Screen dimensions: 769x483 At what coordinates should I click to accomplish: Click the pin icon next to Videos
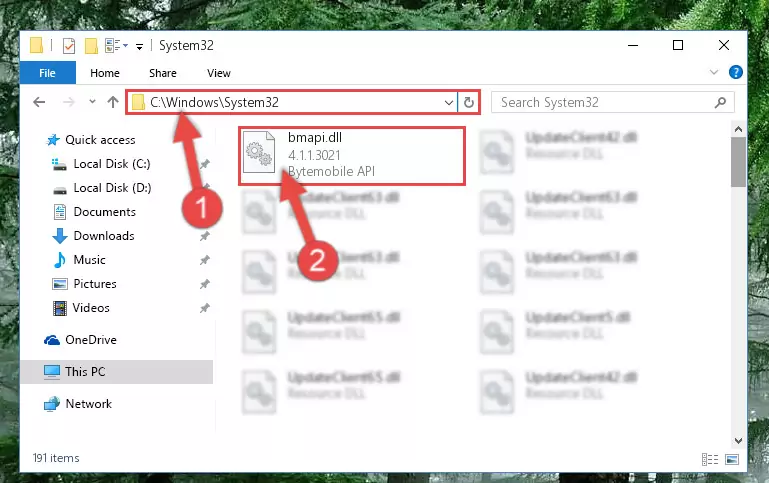coord(205,308)
